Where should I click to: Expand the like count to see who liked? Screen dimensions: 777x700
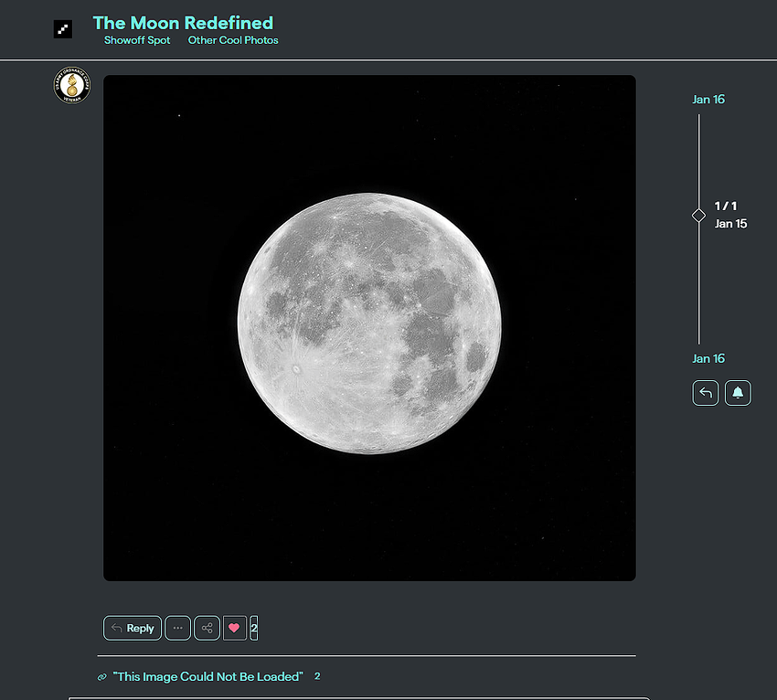click(x=254, y=628)
